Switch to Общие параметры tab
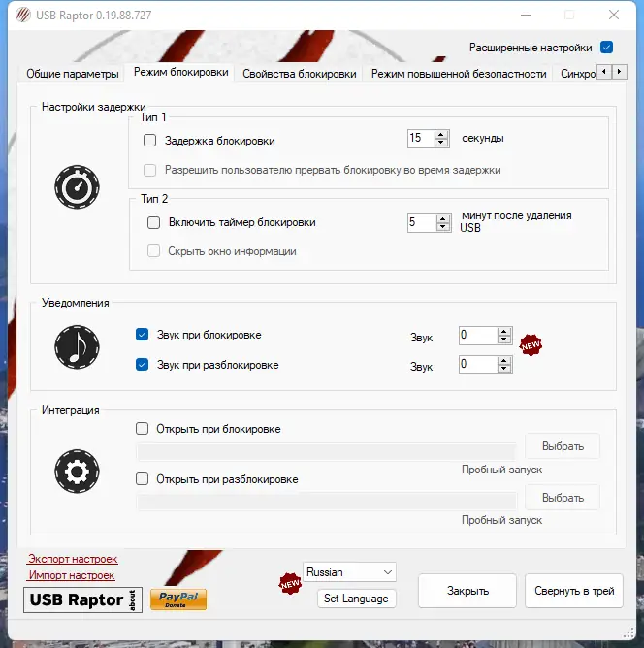 [73, 74]
